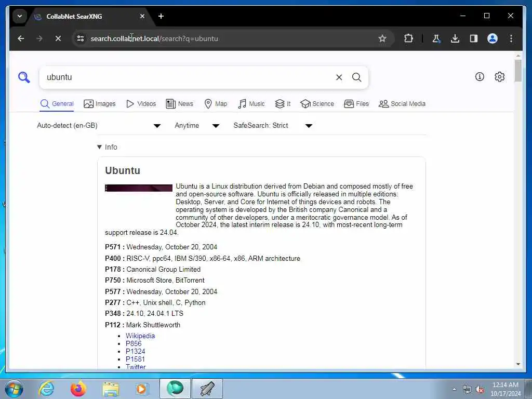Image resolution: width=532 pixels, height=399 pixels.
Task: Click the 'Microsoft Store, BitTorrent' value
Action: [x=166, y=280]
